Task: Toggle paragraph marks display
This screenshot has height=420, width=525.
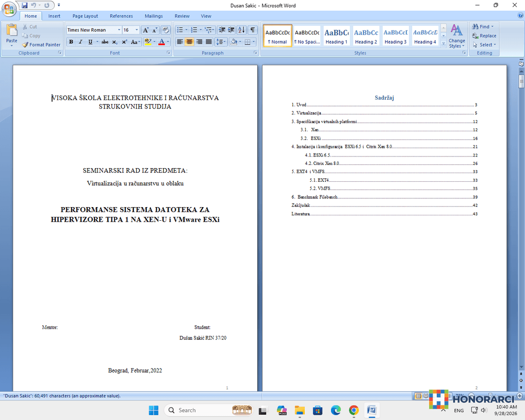Action: [x=253, y=30]
